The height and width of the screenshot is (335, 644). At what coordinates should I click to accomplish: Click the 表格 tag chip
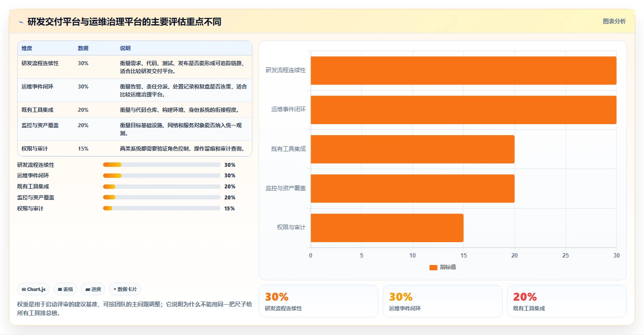click(65, 289)
